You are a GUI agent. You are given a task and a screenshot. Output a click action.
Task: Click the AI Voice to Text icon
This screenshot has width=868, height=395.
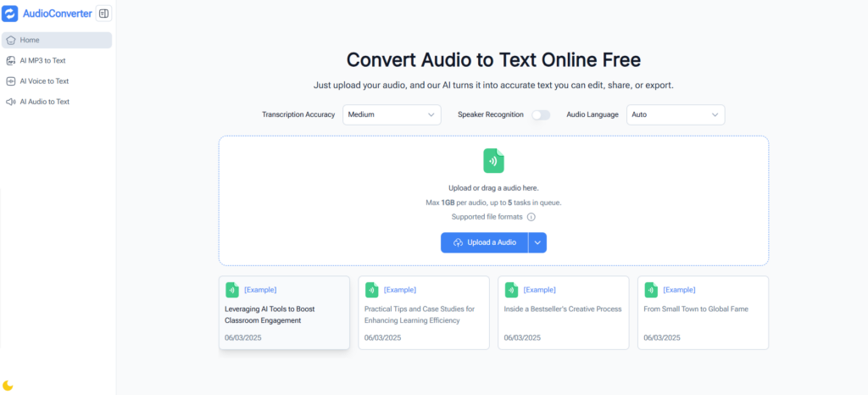pyautogui.click(x=10, y=81)
